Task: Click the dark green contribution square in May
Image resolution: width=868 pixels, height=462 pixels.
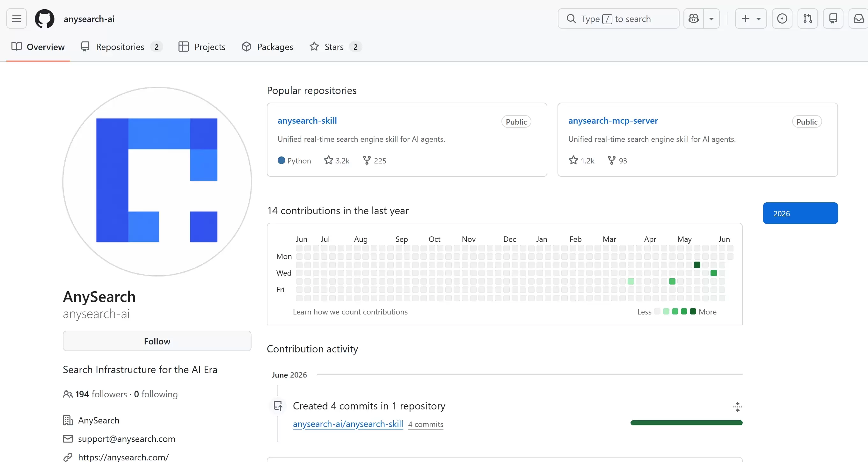Action: [697, 265]
